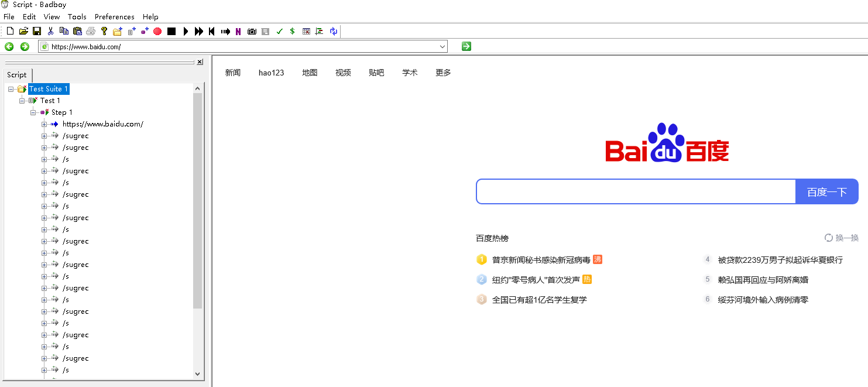
Task: Click the green-and-red bars icon in the toolbar
Action: pyautogui.click(x=319, y=31)
